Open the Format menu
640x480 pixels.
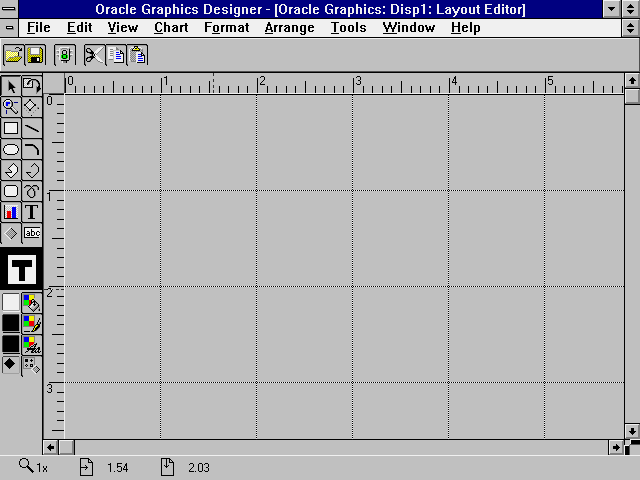point(226,27)
